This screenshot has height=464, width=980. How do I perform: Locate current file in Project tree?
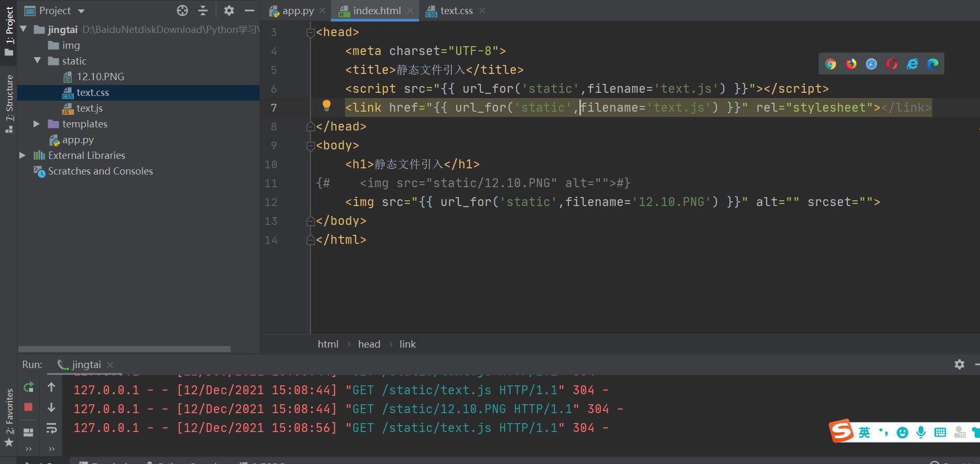pyautogui.click(x=182, y=10)
